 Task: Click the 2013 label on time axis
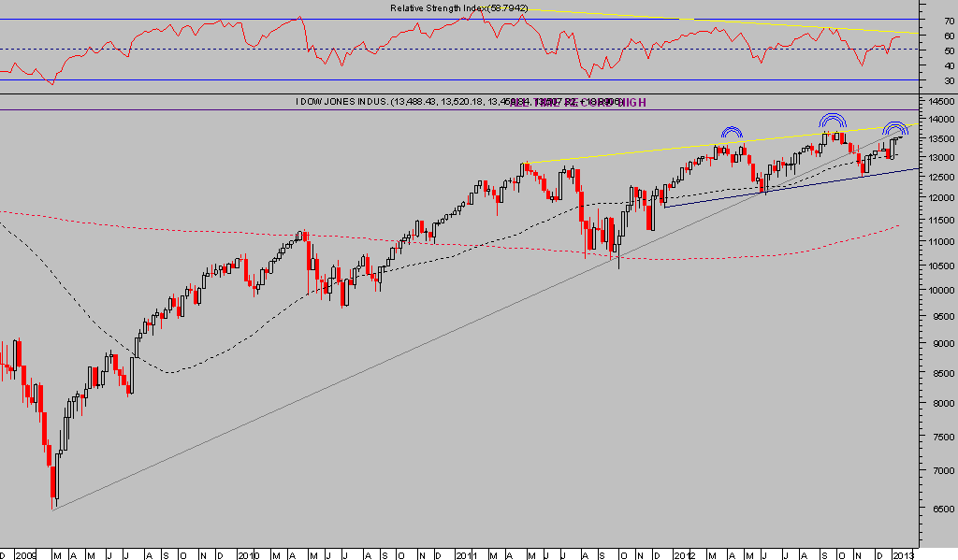coord(900,554)
